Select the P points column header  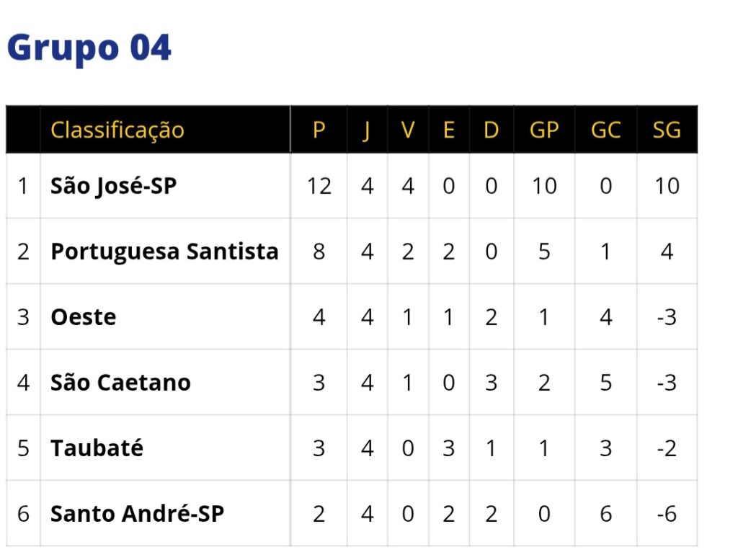(x=319, y=130)
